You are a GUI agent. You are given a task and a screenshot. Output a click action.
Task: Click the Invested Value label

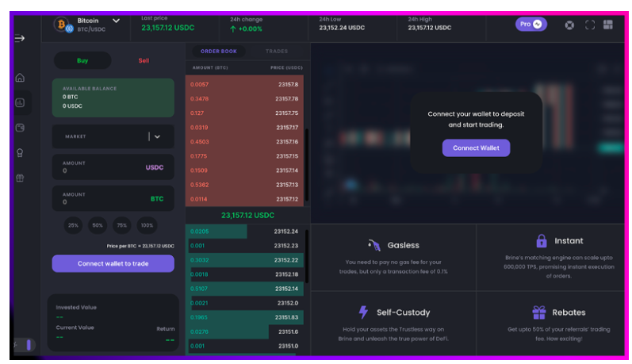(x=76, y=307)
